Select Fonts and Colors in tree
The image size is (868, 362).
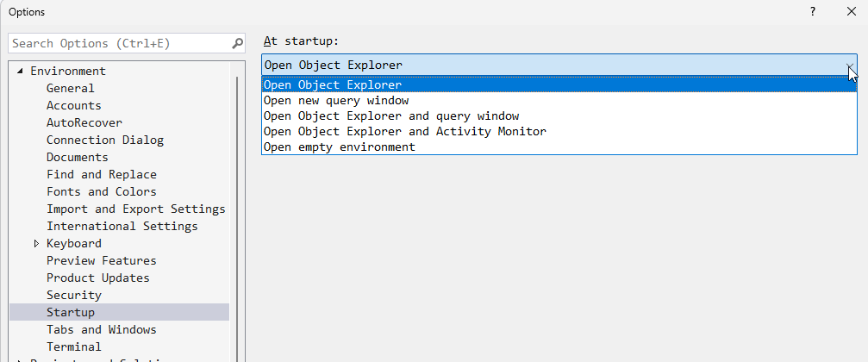(x=102, y=192)
